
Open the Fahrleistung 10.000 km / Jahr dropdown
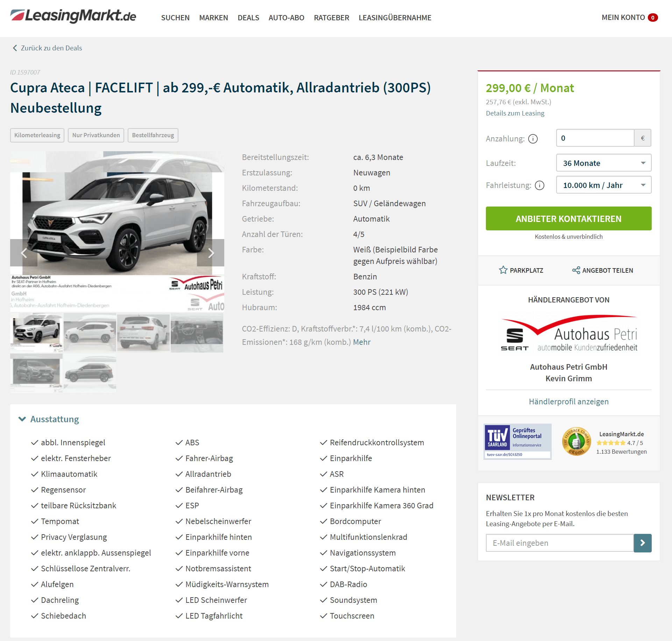(604, 185)
